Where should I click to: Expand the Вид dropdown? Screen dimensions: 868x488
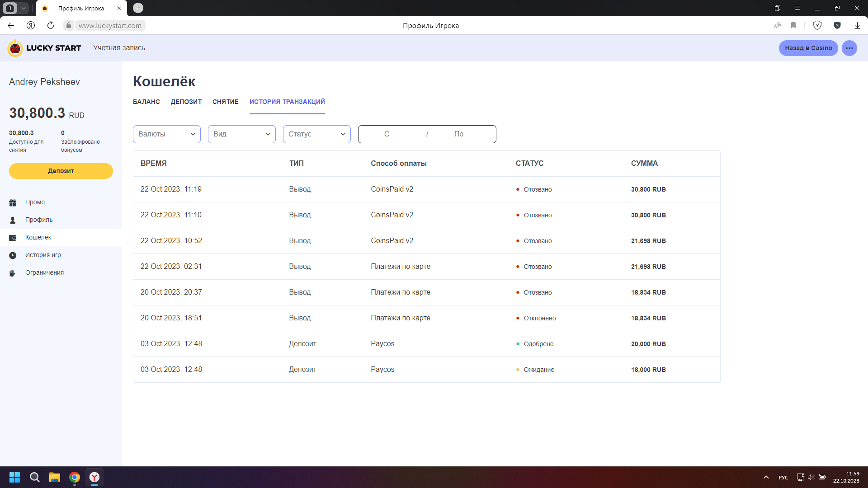coord(241,134)
